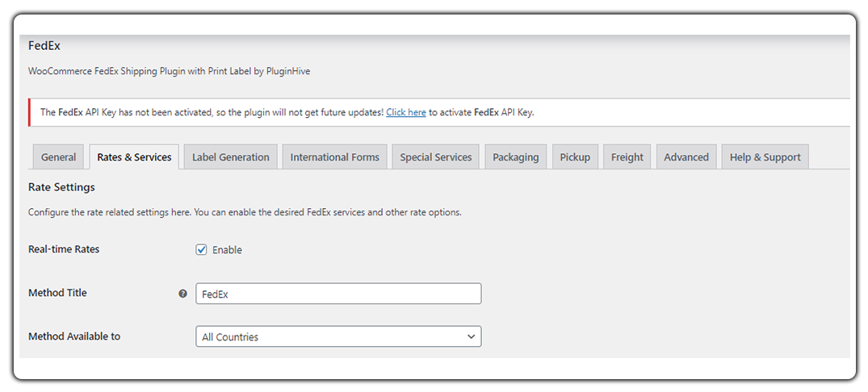Open the Method Title help tooltip icon
The width and height of the screenshot is (868, 392).
coord(182,294)
